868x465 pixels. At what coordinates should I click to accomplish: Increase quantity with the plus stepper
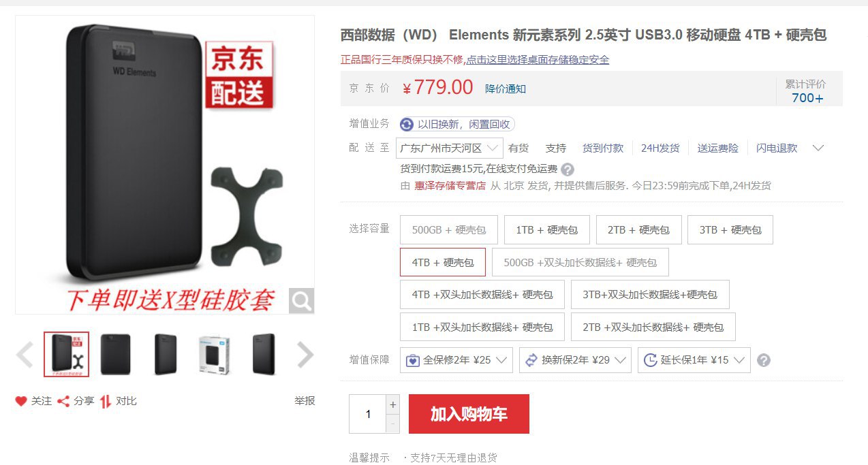[x=392, y=404]
